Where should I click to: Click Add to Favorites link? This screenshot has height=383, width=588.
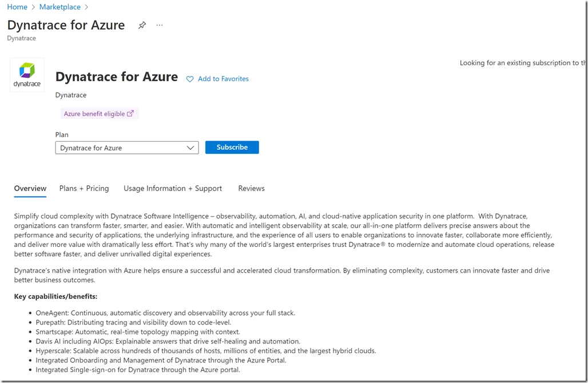tap(224, 79)
